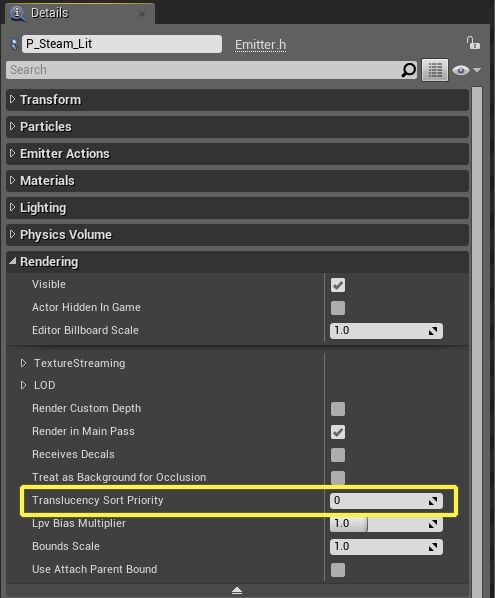
Task: Click Bounds Scale spin arrow icon
Action: point(433,547)
